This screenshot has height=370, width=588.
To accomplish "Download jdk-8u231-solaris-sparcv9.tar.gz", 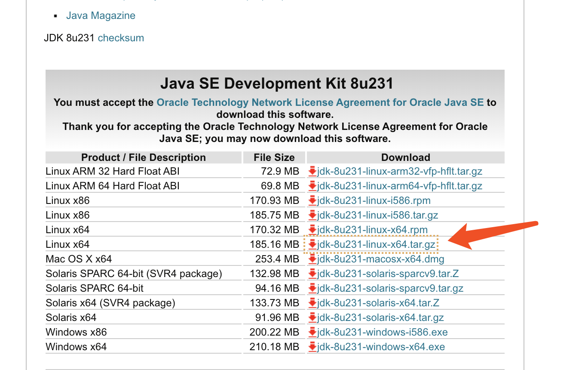I will tap(390, 288).
